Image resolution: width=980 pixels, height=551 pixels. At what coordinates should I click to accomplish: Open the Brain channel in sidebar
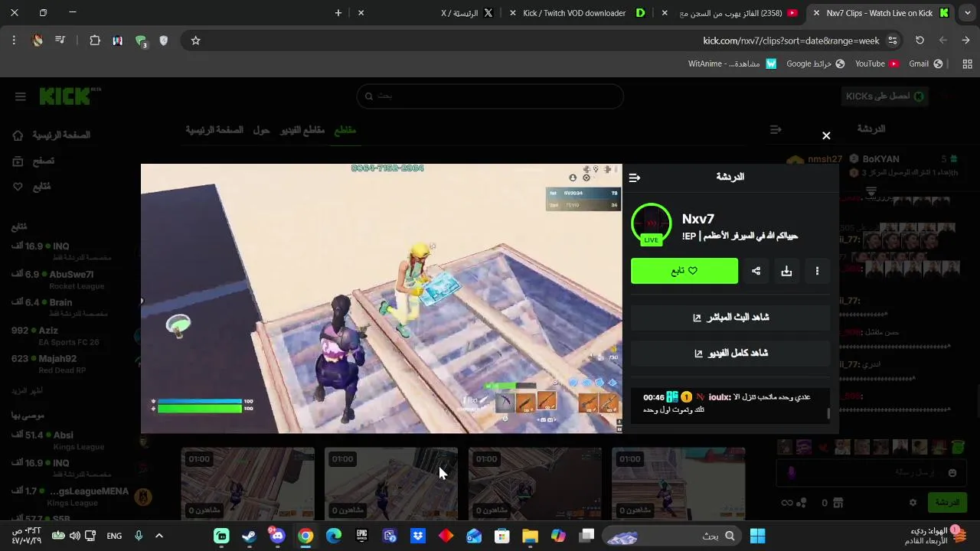click(69, 307)
